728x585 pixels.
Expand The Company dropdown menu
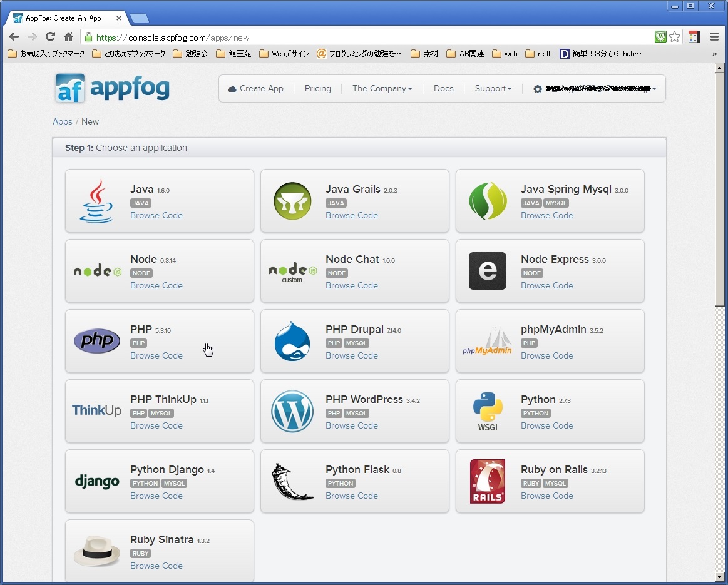(x=382, y=88)
